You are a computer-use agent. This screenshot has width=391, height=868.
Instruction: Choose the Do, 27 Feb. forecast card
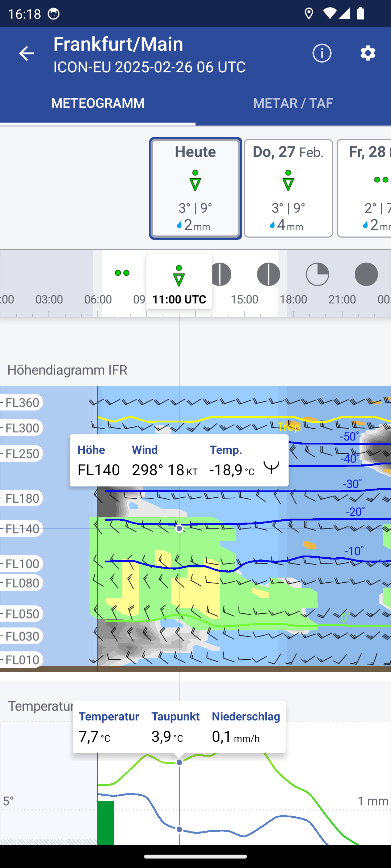click(x=288, y=188)
